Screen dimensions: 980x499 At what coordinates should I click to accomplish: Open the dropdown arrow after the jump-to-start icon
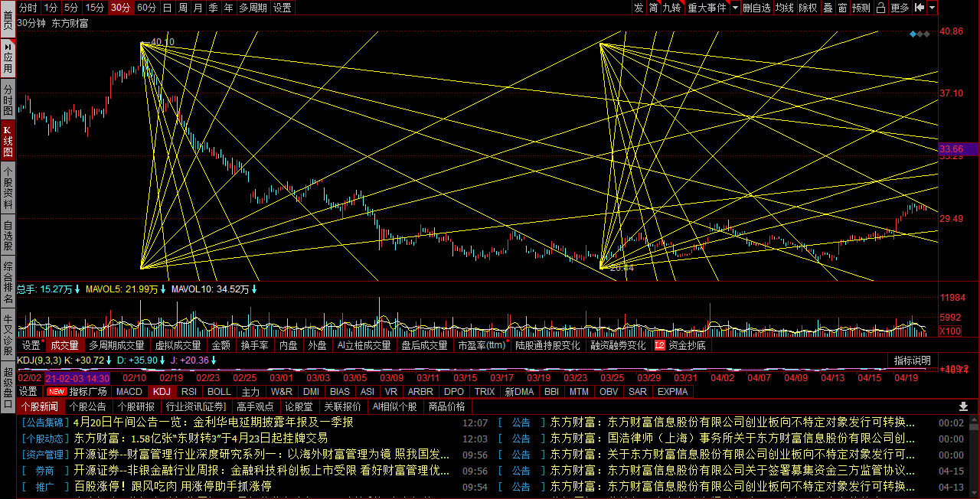[932, 8]
